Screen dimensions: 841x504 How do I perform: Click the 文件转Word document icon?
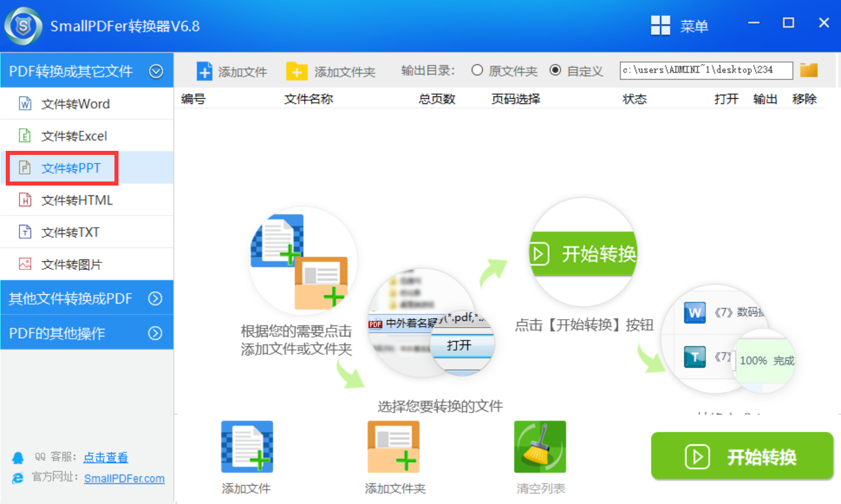pos(25,103)
